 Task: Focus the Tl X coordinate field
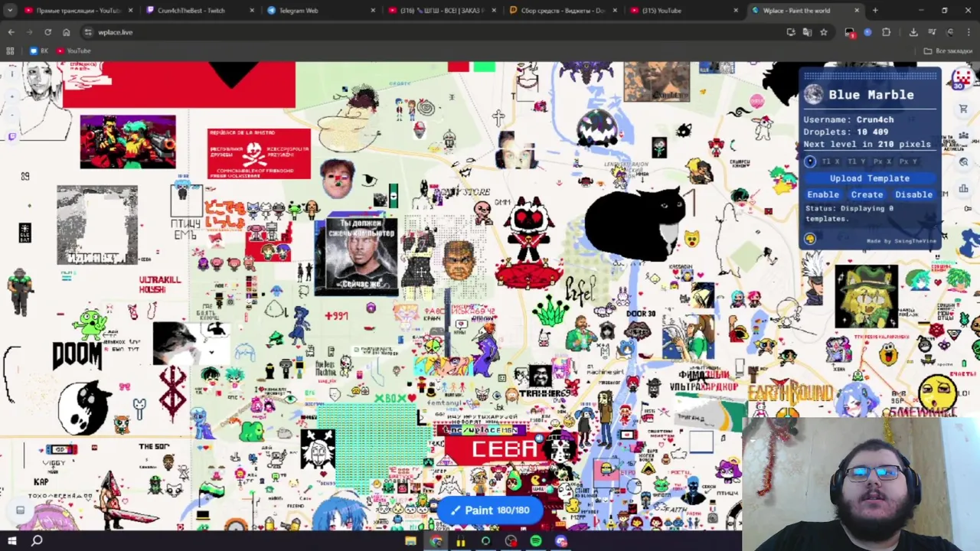point(832,161)
